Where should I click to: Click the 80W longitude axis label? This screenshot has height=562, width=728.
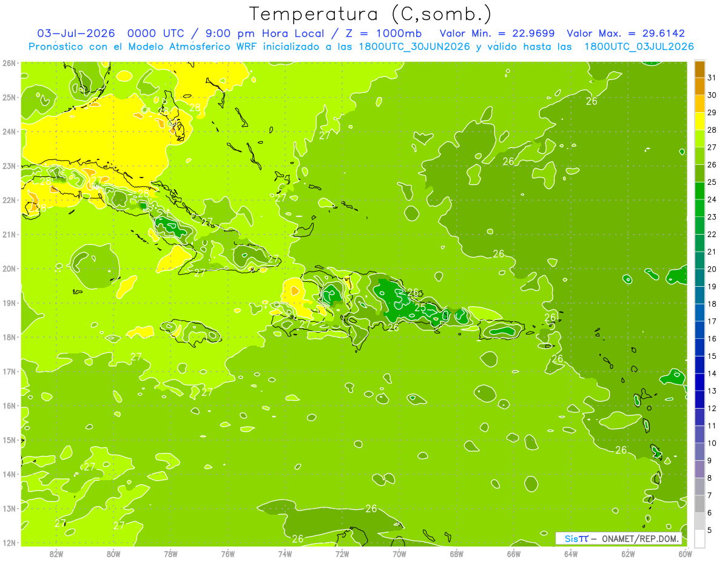[x=113, y=554]
